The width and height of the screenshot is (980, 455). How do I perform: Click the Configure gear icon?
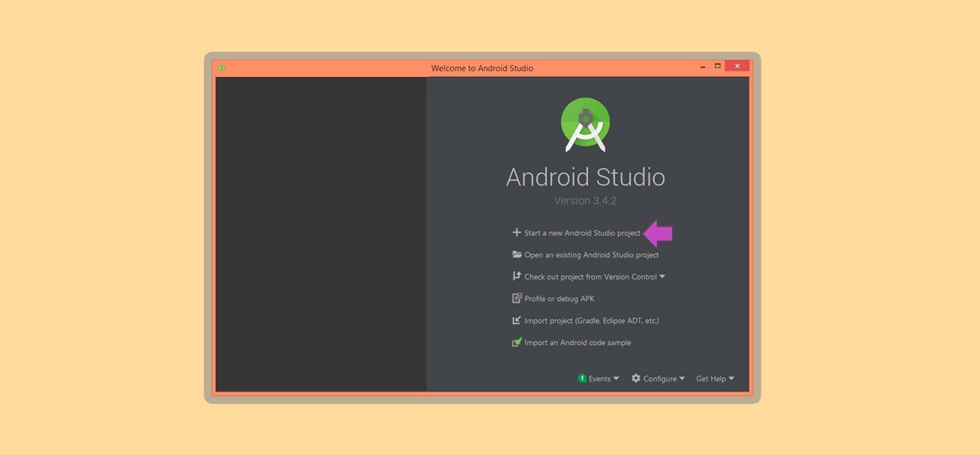[x=636, y=378]
